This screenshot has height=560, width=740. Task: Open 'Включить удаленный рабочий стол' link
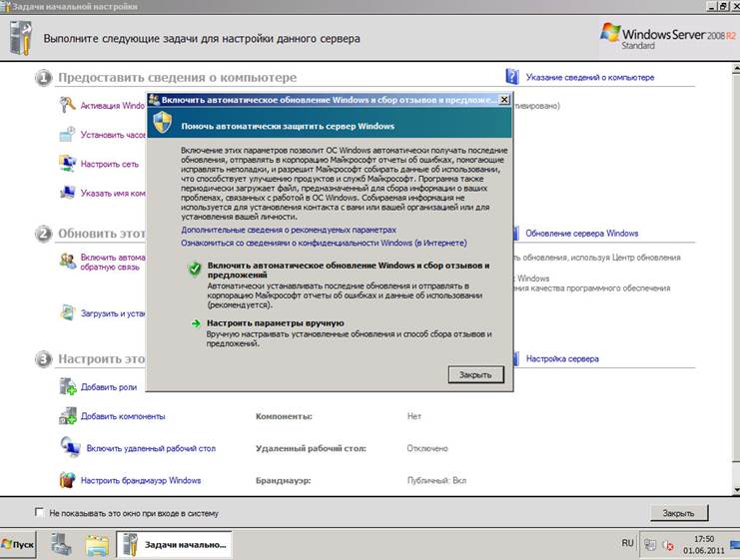pyautogui.click(x=151, y=448)
